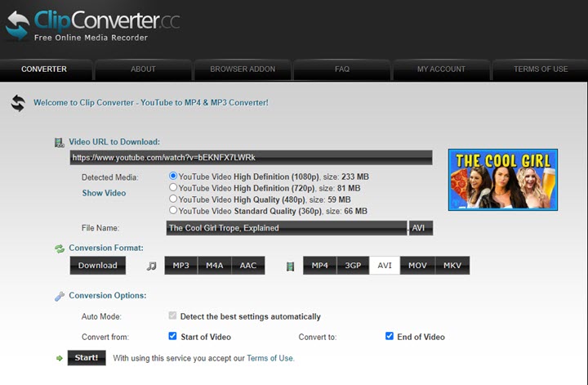Image resolution: width=588 pixels, height=385 pixels.
Task: Choose M4A conversion format
Action: (x=215, y=266)
